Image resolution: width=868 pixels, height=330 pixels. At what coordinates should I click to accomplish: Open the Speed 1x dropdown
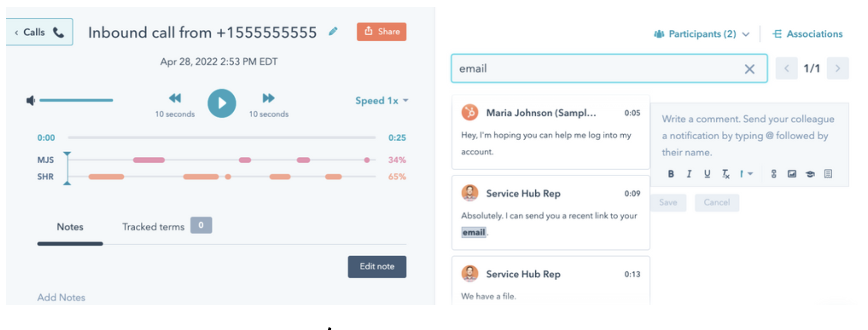(x=381, y=101)
